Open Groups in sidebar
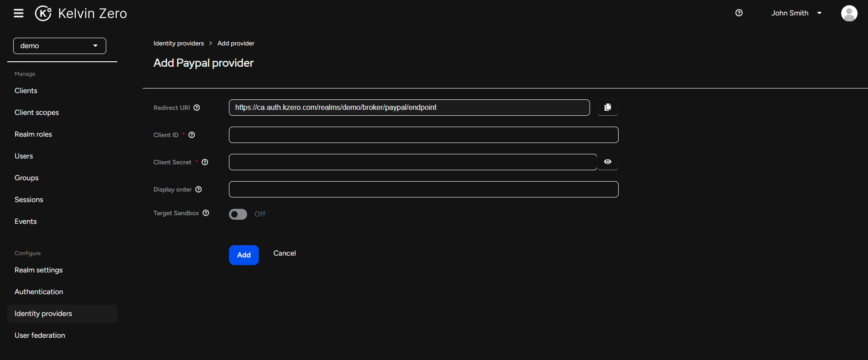This screenshot has height=360, width=868. click(26, 178)
